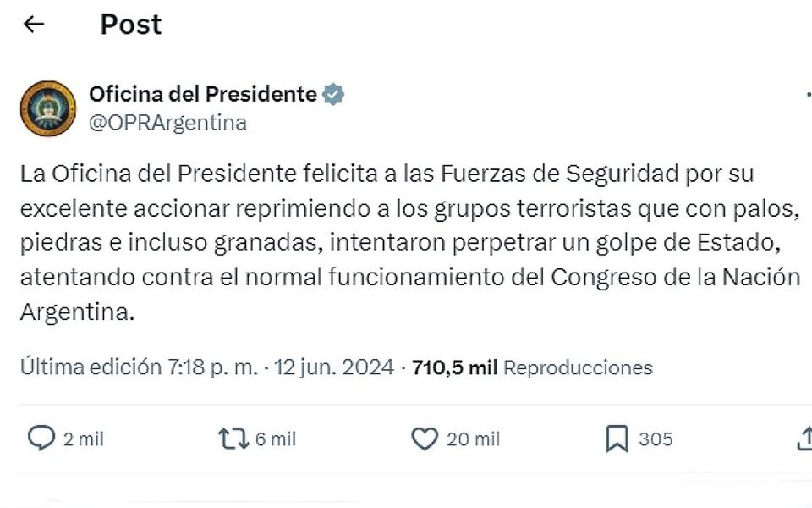Click "Argentina." at the end of the post text

(x=77, y=312)
